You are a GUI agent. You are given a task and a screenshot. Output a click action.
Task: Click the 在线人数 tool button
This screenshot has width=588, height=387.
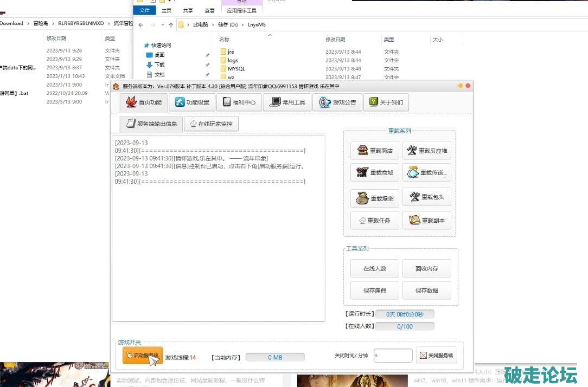375,268
